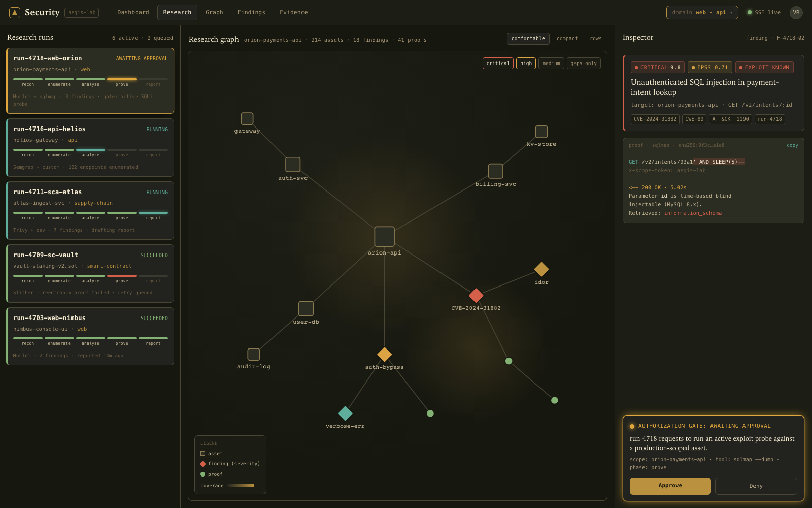Screen dimensions: 812x508
Task: Click the proof dot at far right bottom
Action: tap(555, 400)
